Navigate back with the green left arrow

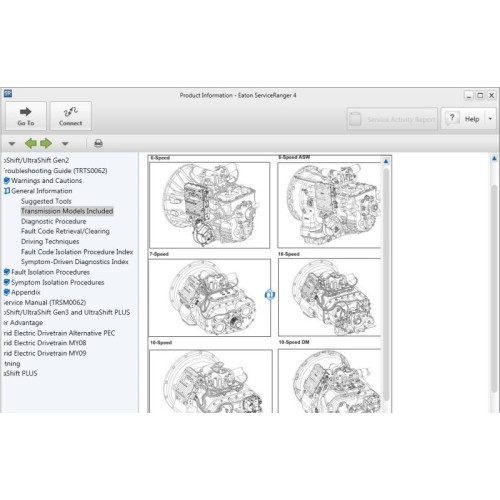click(x=31, y=143)
